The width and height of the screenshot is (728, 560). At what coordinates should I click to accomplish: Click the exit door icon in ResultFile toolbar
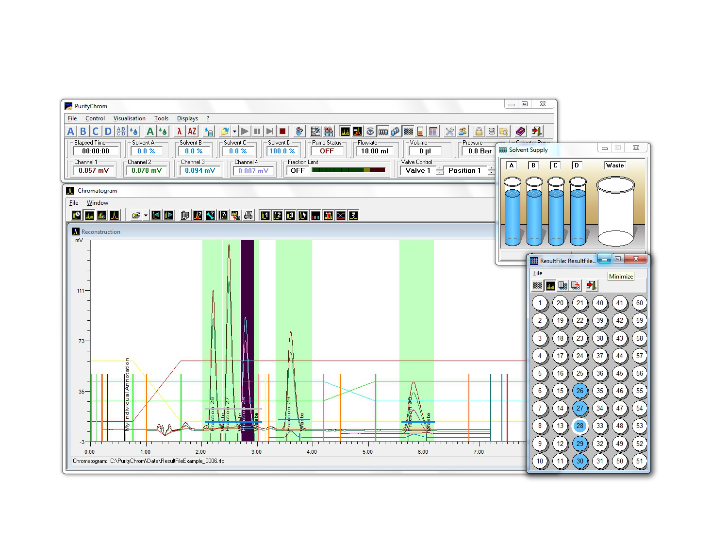point(591,286)
